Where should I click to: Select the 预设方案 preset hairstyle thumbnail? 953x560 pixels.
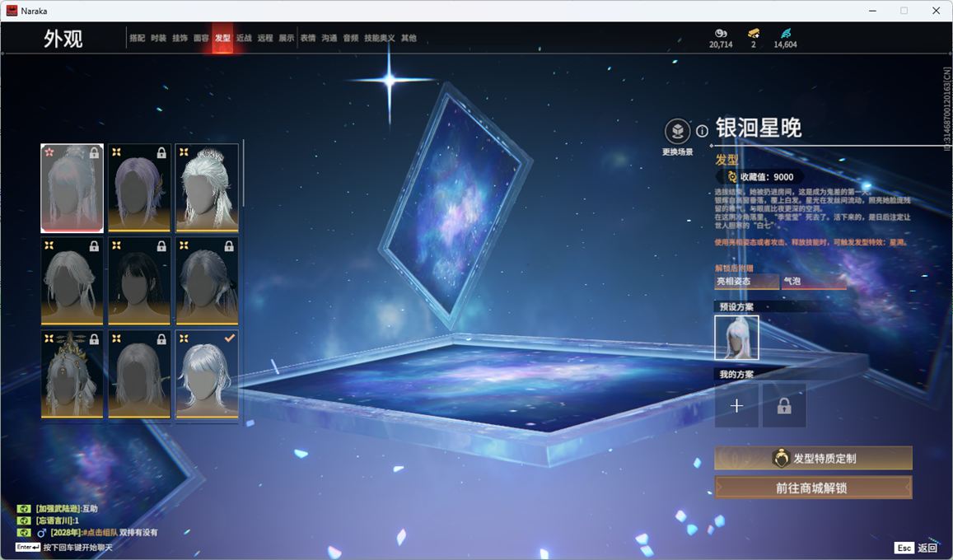tap(736, 338)
